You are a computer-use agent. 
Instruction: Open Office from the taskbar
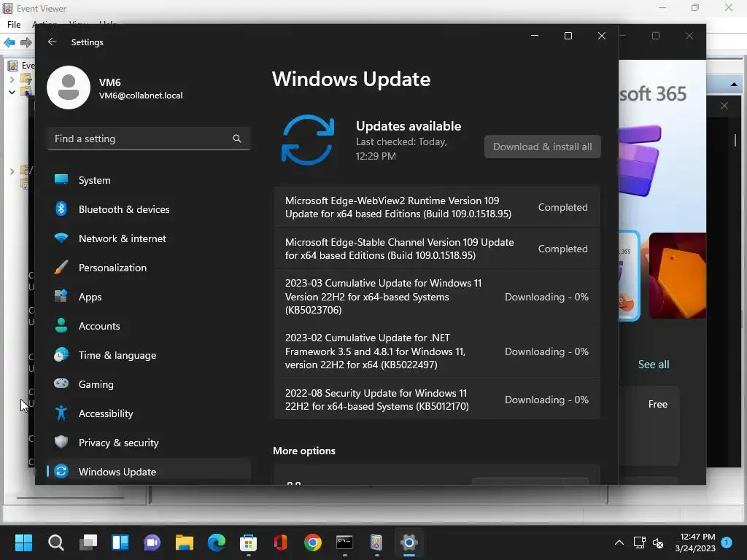[281, 542]
